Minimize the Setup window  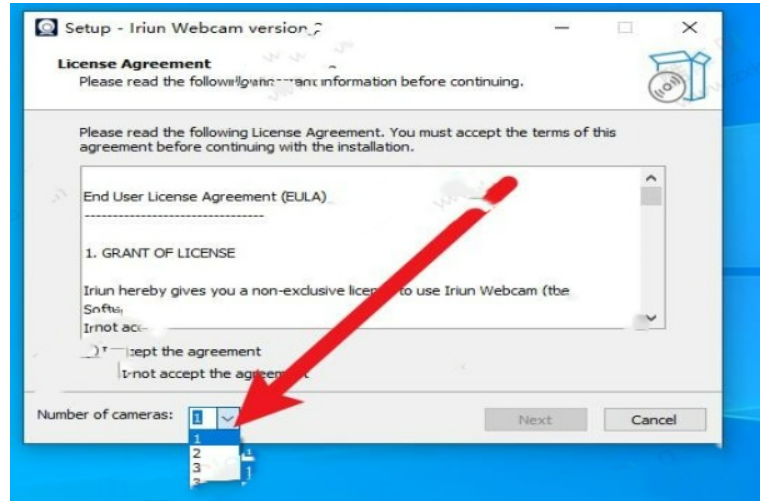pos(562,28)
